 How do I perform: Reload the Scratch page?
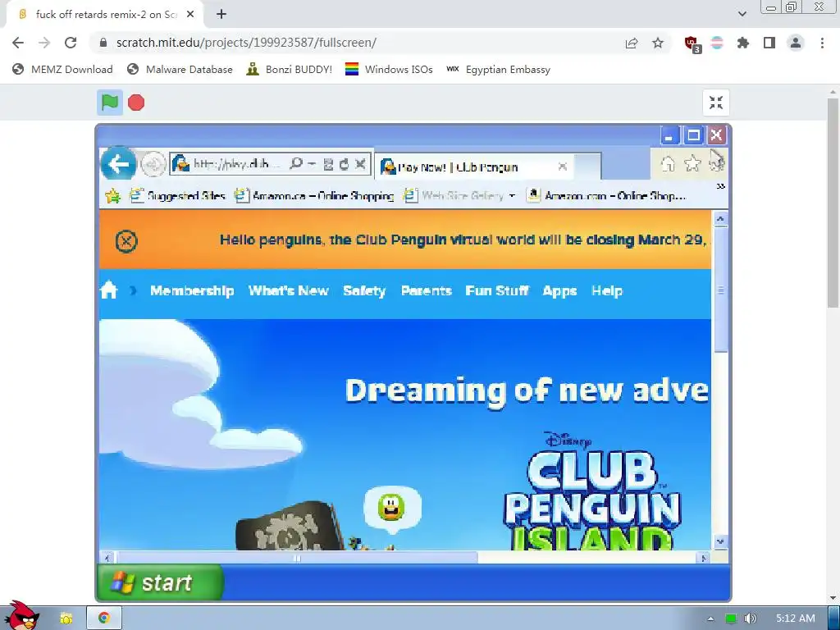(x=71, y=43)
